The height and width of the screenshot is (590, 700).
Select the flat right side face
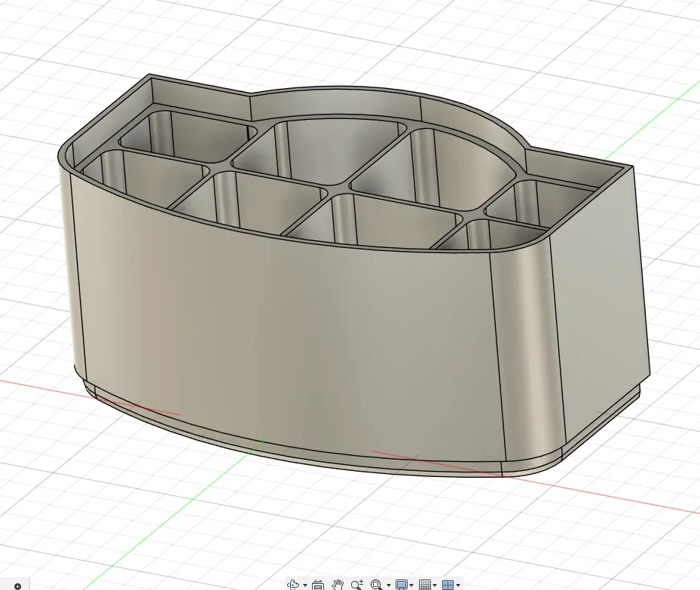598,313
